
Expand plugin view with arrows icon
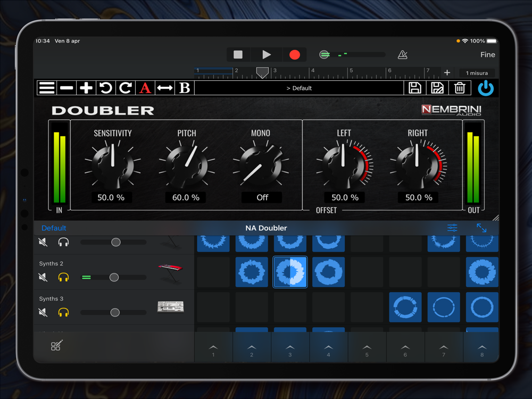coord(481,228)
